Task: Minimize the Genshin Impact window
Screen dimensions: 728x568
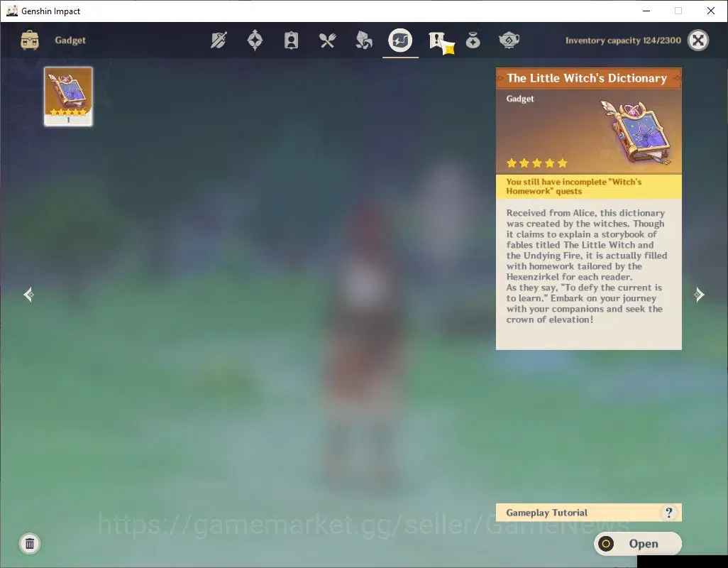Action: coord(646,11)
